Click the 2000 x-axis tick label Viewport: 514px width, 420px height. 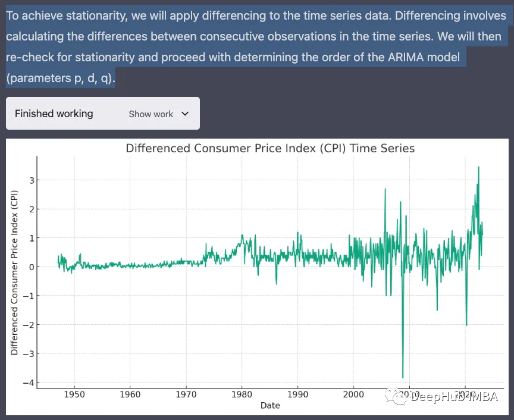(x=353, y=394)
